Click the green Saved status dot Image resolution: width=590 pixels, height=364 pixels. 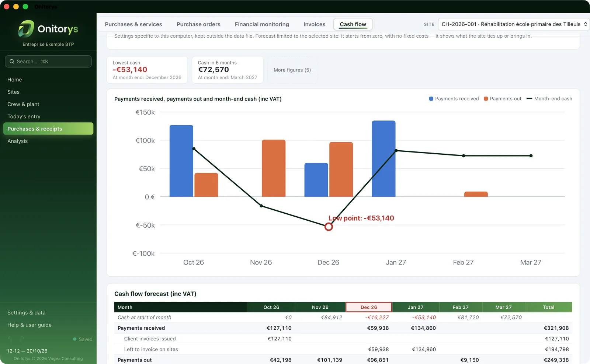[x=75, y=339]
